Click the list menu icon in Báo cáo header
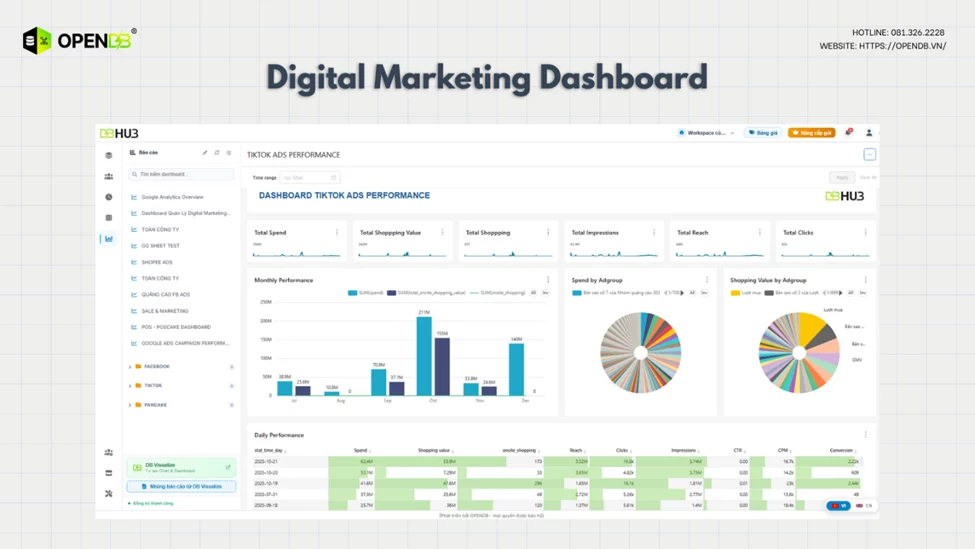The height and width of the screenshot is (549, 975). click(x=229, y=152)
